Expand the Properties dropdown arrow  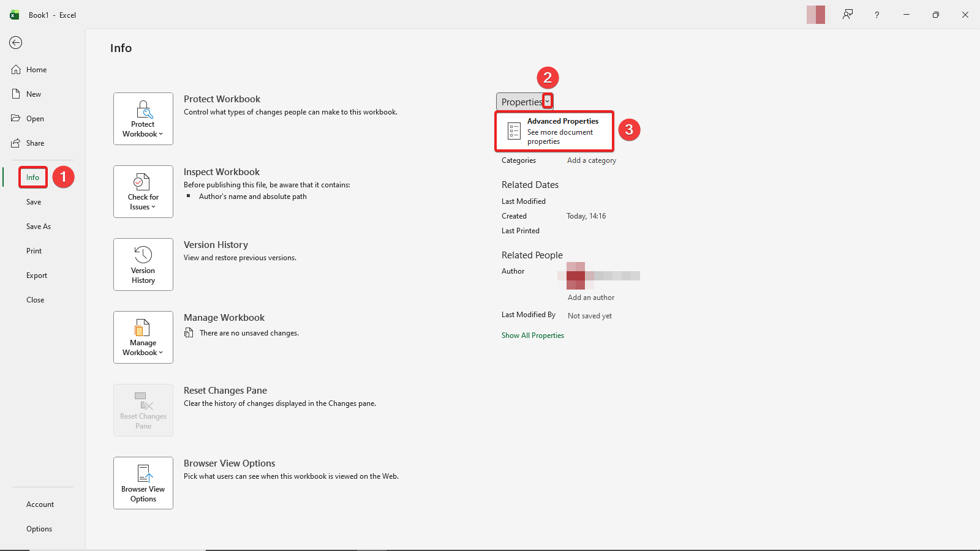[547, 101]
